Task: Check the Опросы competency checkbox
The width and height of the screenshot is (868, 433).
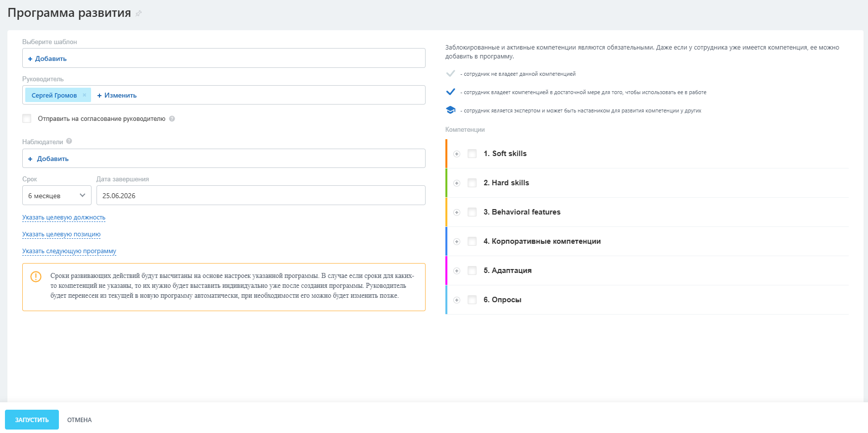Action: (x=472, y=300)
